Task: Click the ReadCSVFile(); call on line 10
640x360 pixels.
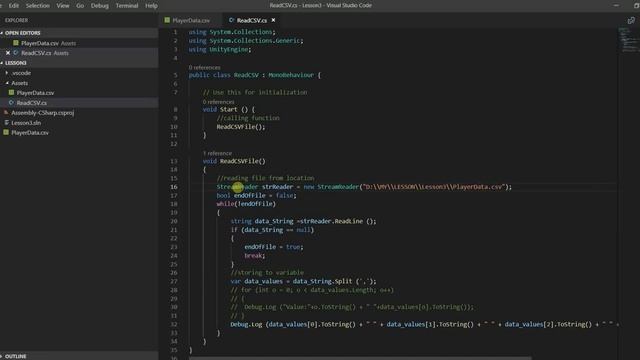Action: click(241, 127)
